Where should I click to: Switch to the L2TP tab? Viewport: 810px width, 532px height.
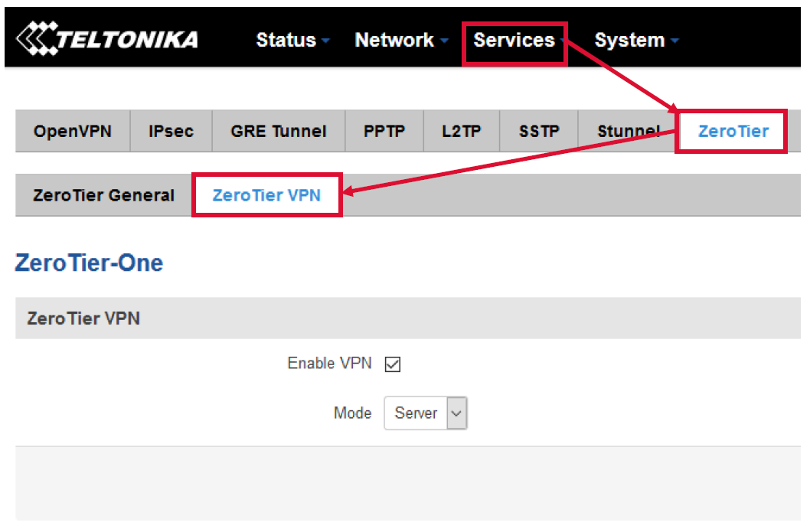(x=462, y=131)
